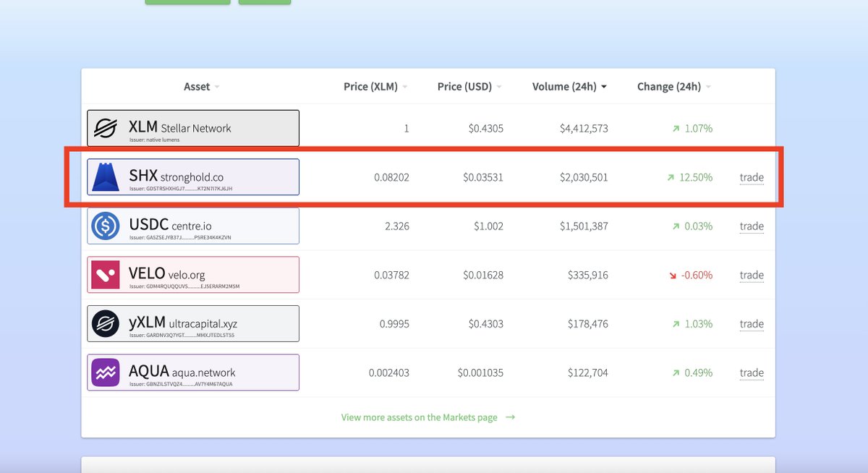Select the AQUA aqua.network asset card
Viewport: 868px width, 473px height.
click(193, 372)
